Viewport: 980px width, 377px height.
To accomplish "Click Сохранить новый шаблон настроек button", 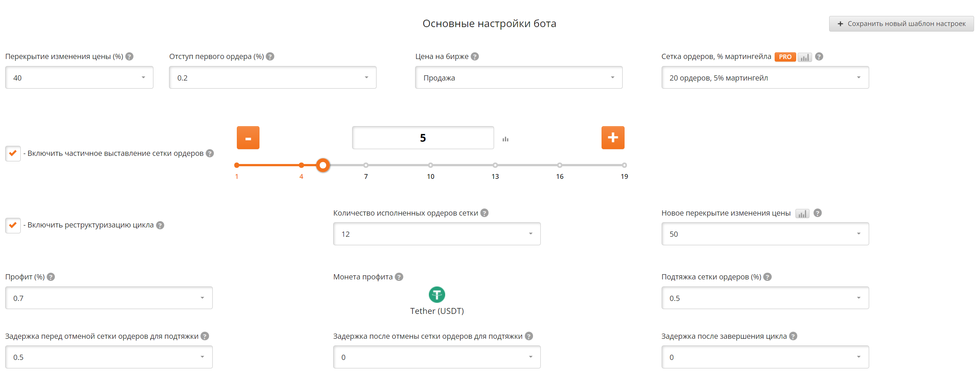I will click(901, 24).
